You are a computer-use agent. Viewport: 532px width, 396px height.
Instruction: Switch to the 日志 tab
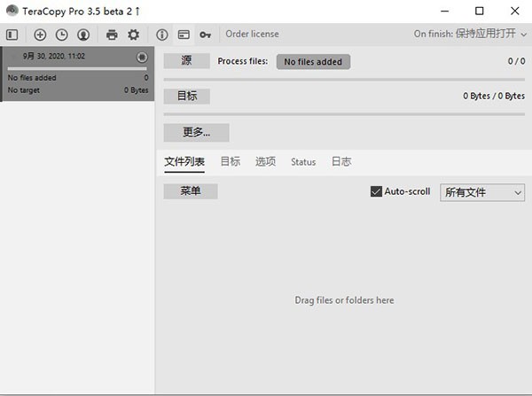pos(341,162)
